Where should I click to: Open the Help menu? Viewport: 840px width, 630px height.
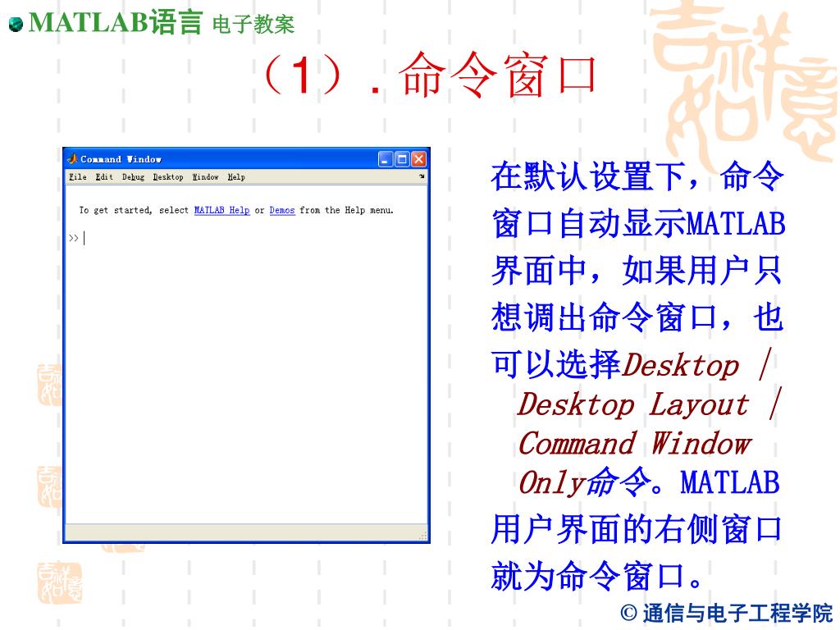pos(236,177)
